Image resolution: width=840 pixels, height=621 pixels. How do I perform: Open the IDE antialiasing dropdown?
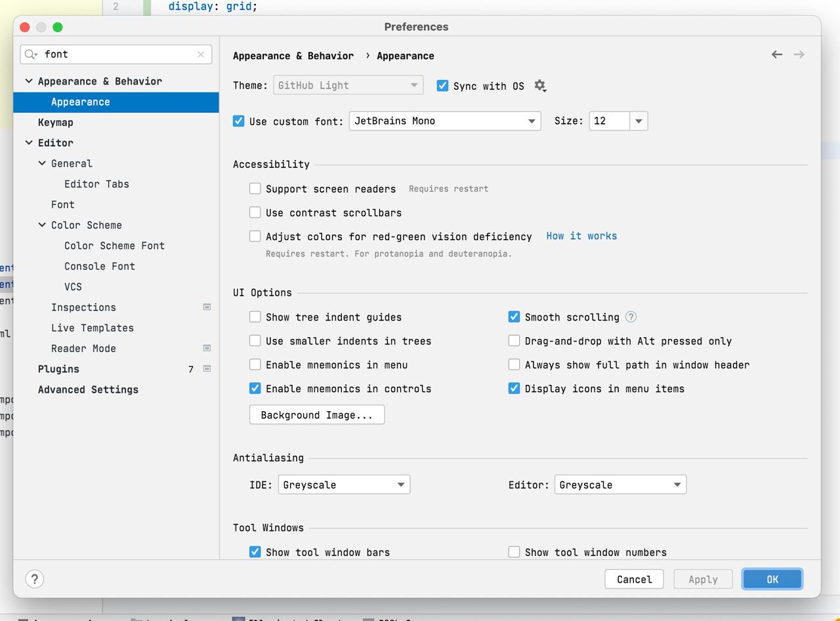tap(345, 485)
